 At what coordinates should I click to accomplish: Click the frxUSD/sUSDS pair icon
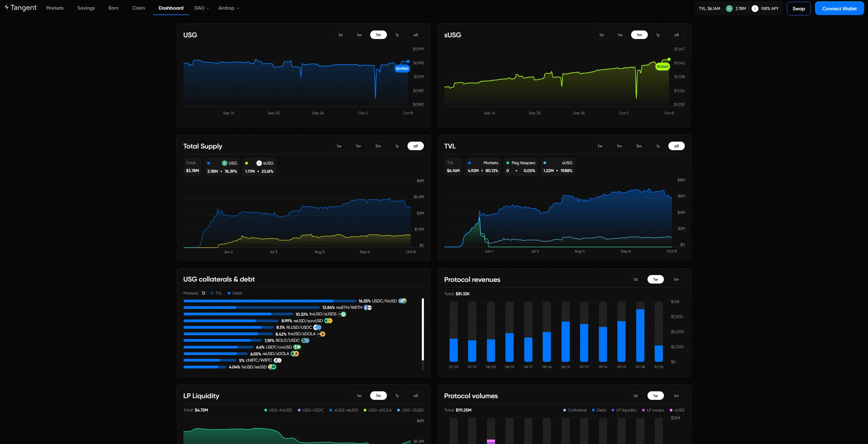point(342,314)
